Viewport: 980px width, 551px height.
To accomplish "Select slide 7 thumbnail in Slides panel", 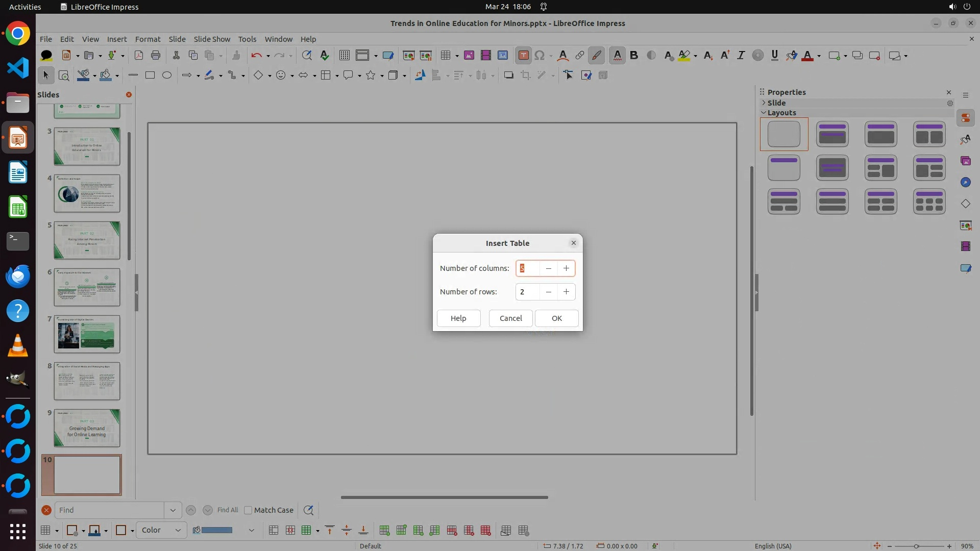I will 87,334.
